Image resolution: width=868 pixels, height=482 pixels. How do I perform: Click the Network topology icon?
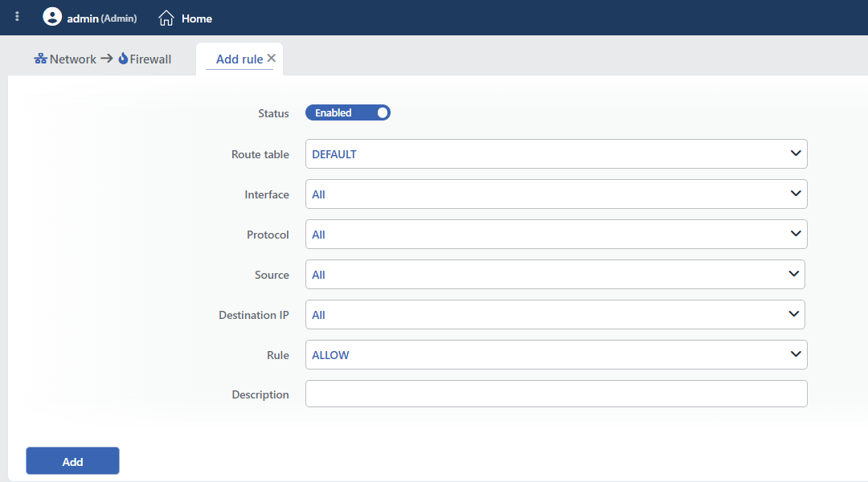point(40,59)
